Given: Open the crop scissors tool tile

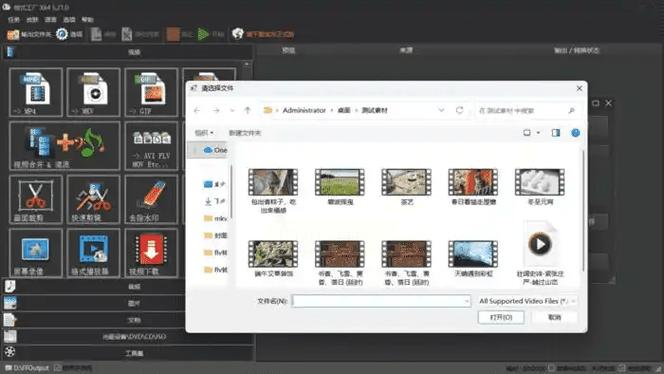Looking at the screenshot, I should [x=36, y=199].
